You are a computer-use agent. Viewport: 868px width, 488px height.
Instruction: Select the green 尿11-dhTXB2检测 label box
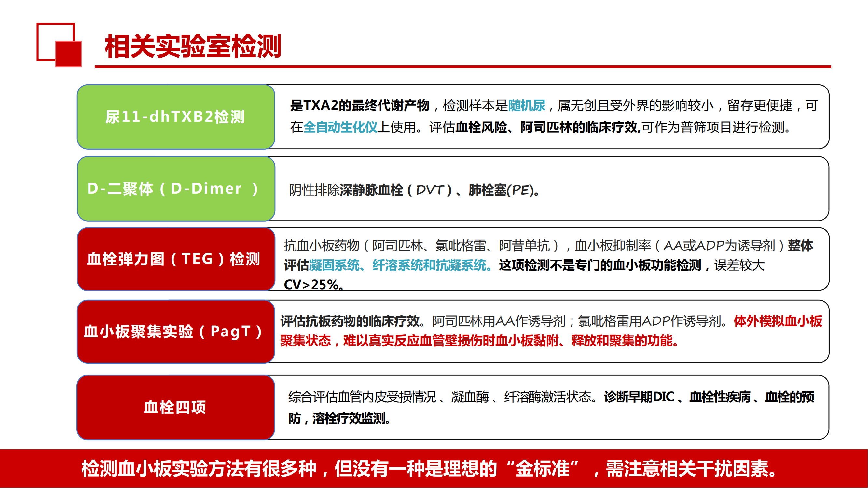pyautogui.click(x=176, y=117)
